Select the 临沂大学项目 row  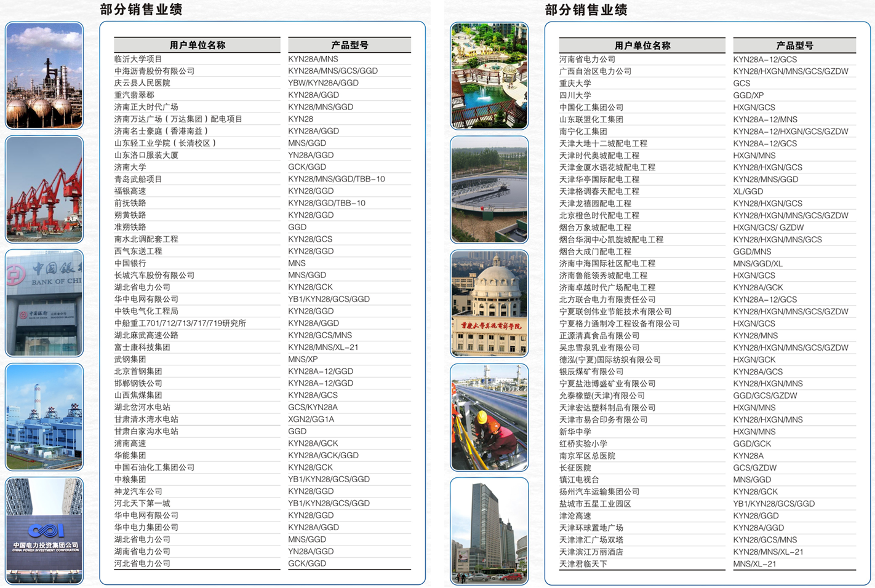[262, 59]
